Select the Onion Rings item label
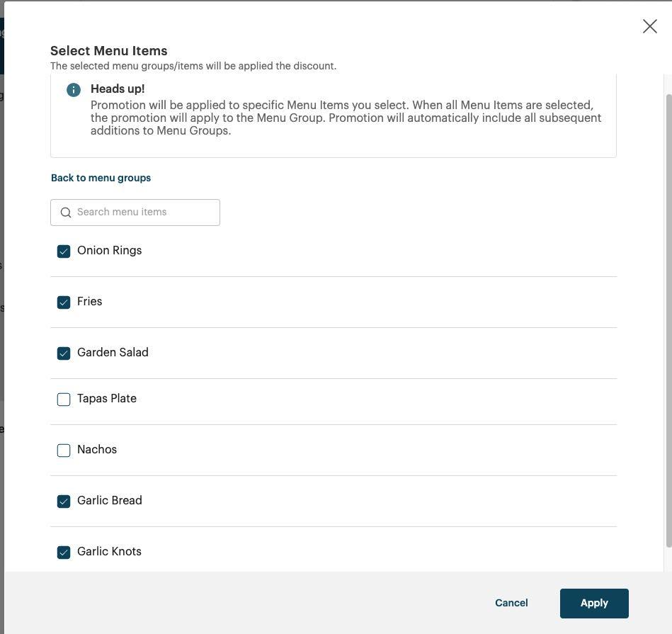The width and height of the screenshot is (672, 634). pos(109,250)
